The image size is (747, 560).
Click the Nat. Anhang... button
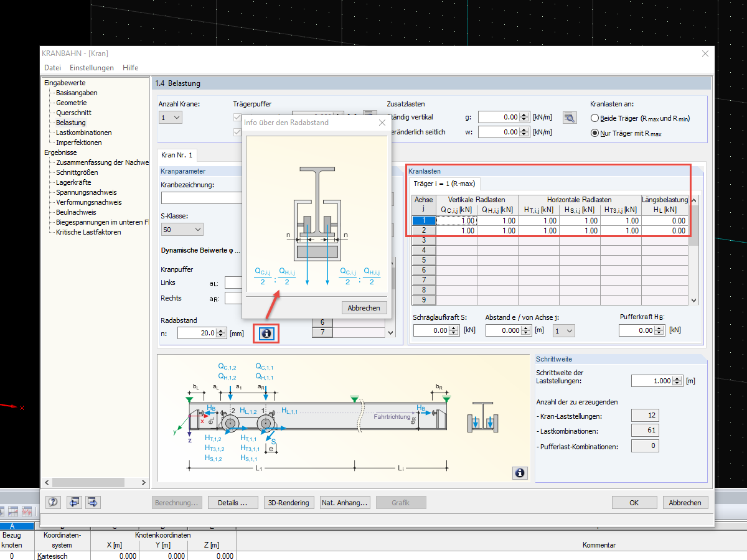click(345, 503)
